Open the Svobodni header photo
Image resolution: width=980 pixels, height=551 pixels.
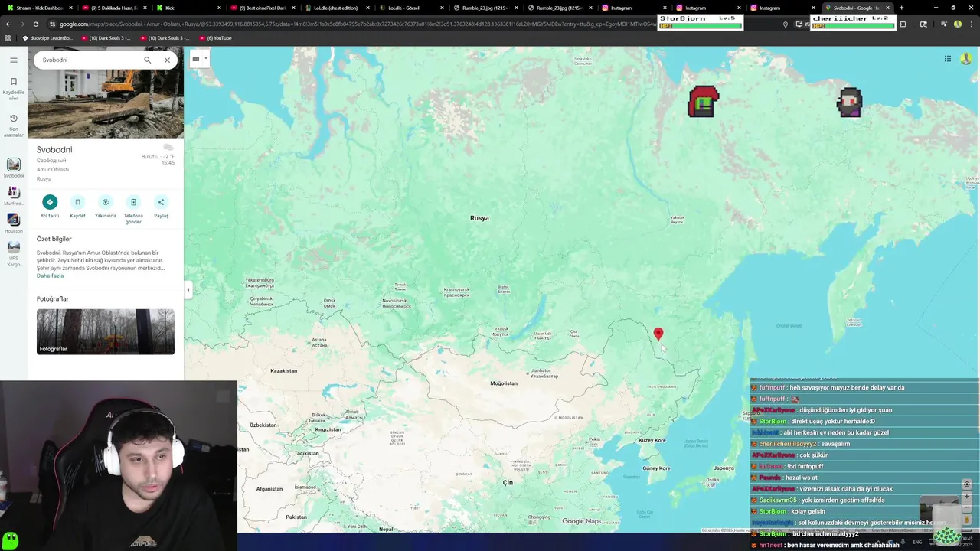(106, 104)
